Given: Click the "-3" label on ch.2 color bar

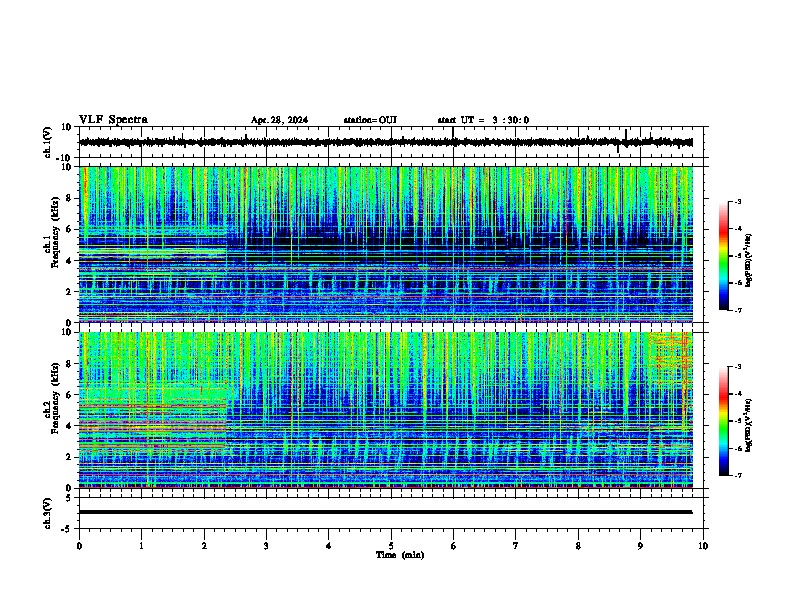Looking at the screenshot, I should tap(738, 367).
